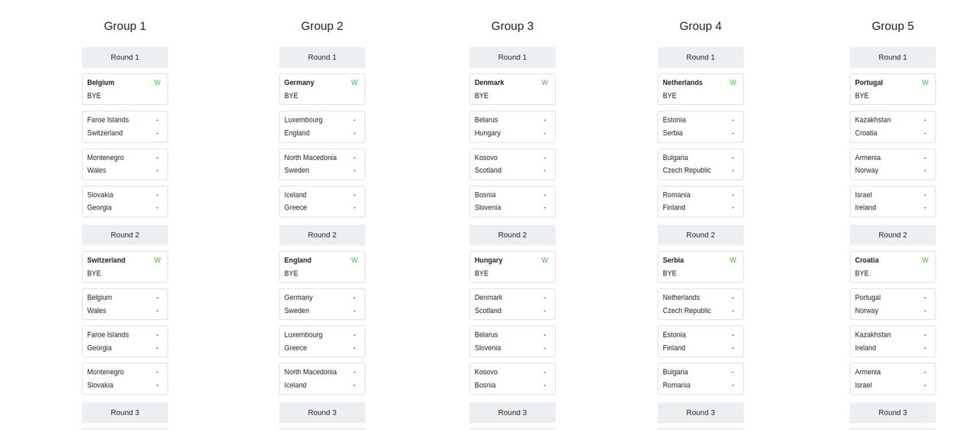Click the Group 4 heading

701,26
